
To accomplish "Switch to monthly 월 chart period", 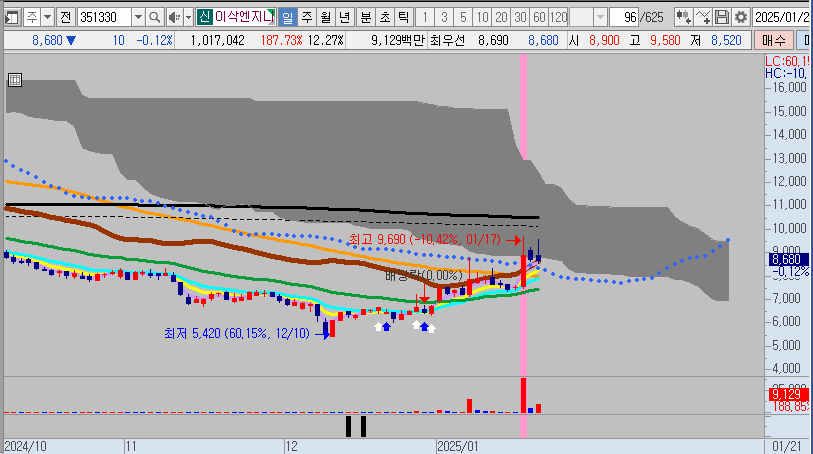I will 326,17.
